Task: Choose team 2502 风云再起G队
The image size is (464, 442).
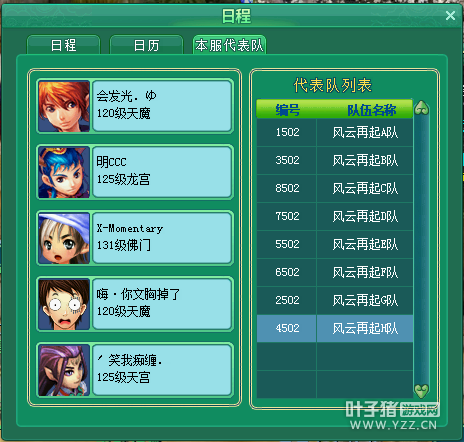Action: tap(335, 300)
